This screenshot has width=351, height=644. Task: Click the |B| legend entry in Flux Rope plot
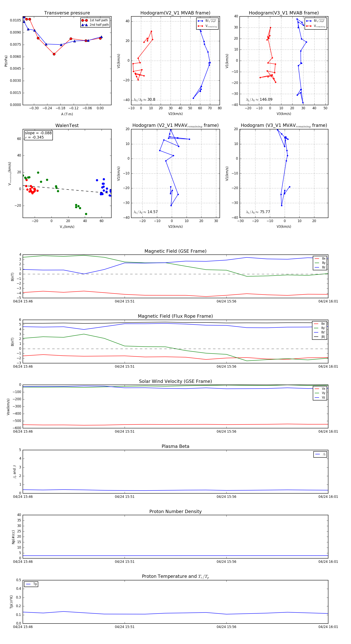[323, 337]
